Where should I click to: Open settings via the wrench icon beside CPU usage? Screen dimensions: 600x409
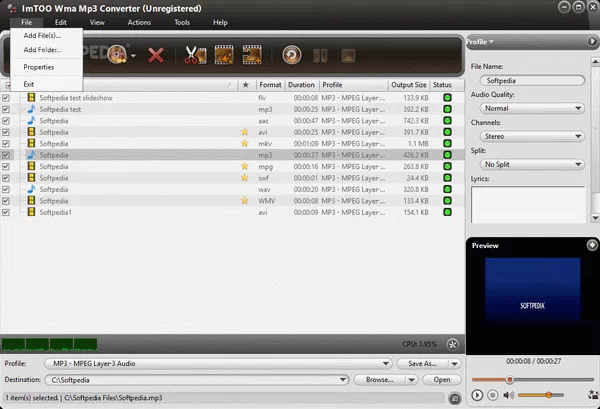pyautogui.click(x=453, y=344)
